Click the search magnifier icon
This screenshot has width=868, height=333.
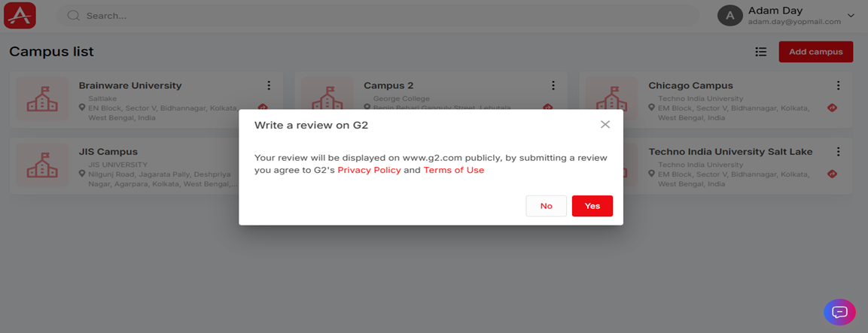point(74,16)
